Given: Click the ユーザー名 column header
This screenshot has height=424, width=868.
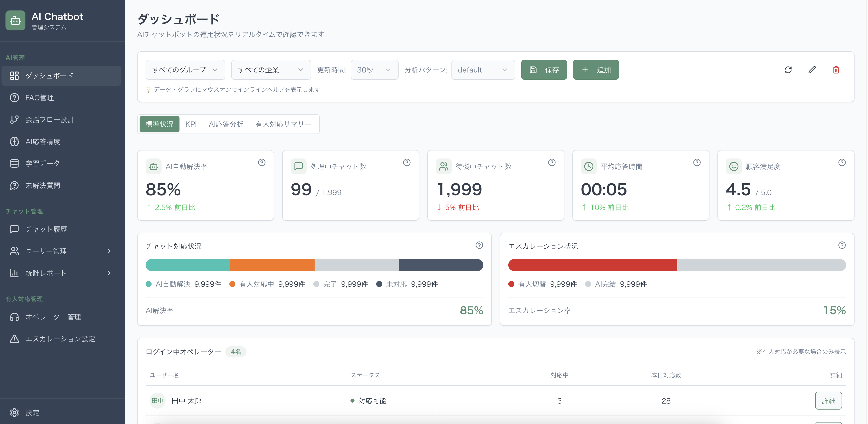Looking at the screenshot, I should [165, 375].
